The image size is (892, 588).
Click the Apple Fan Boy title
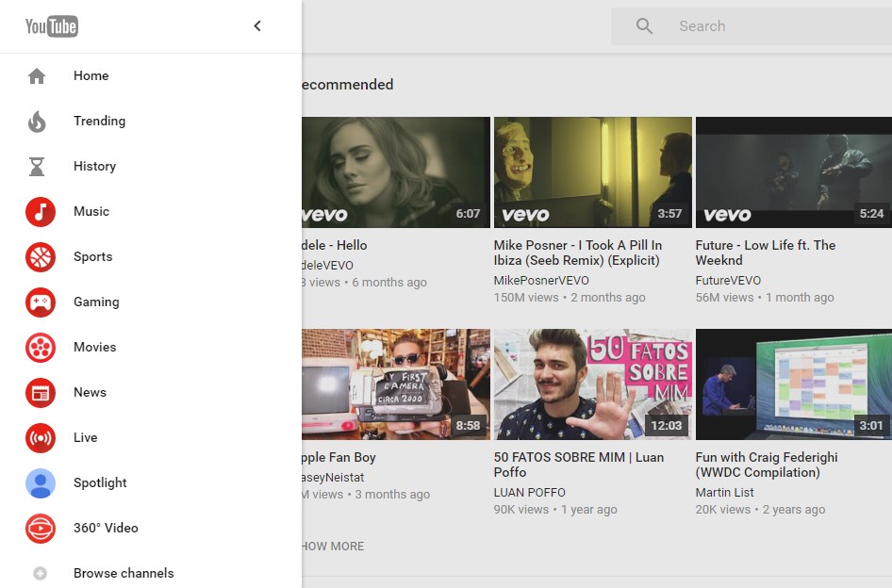click(339, 457)
